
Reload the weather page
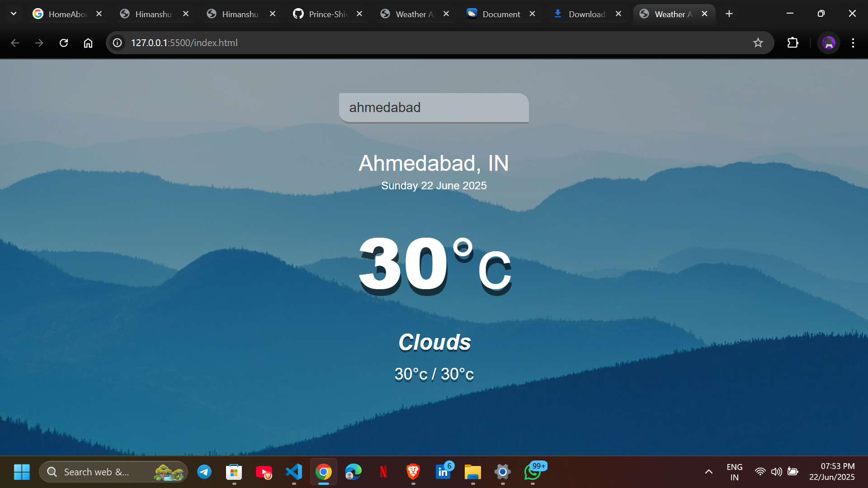point(64,43)
